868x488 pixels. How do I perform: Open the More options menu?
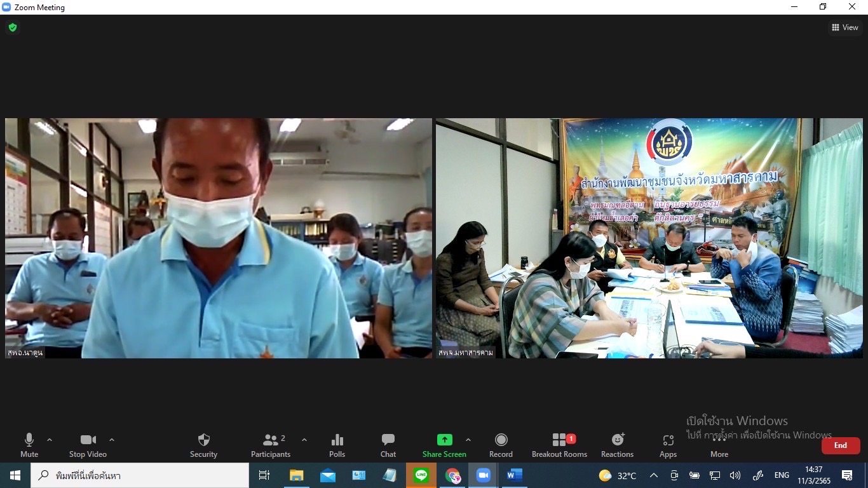point(719,445)
